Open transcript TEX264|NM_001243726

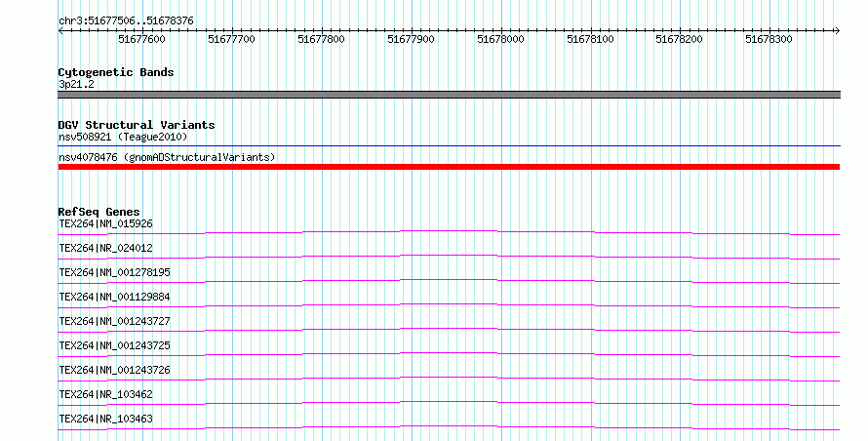[114, 370]
